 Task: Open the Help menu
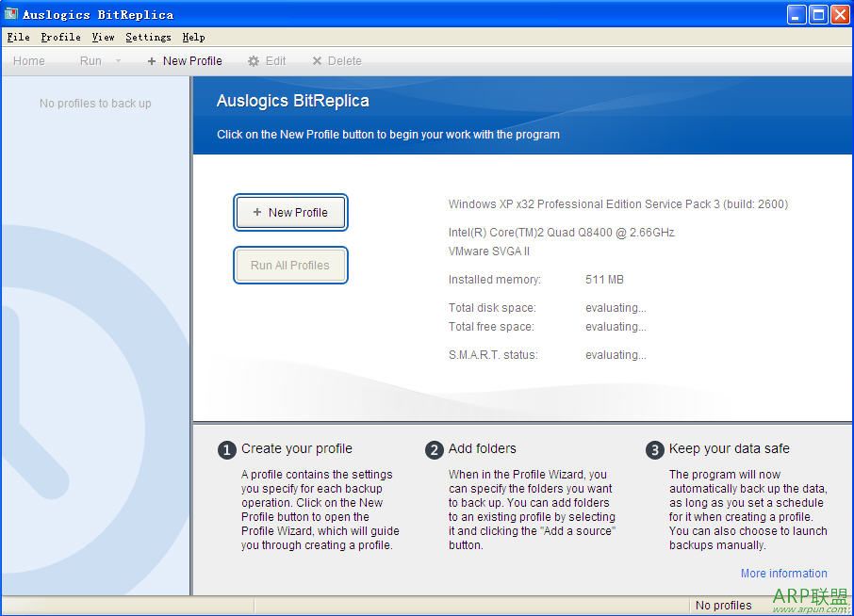[x=193, y=38]
